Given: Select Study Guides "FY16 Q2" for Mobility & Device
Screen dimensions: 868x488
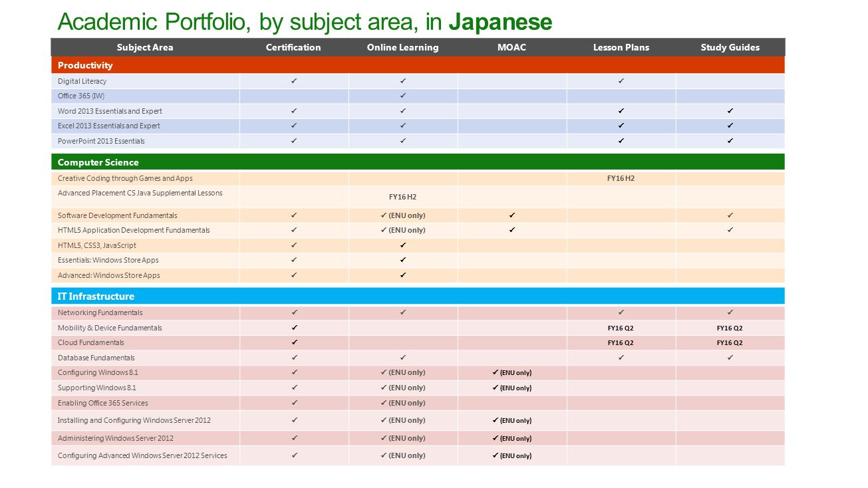Looking at the screenshot, I should [x=730, y=328].
